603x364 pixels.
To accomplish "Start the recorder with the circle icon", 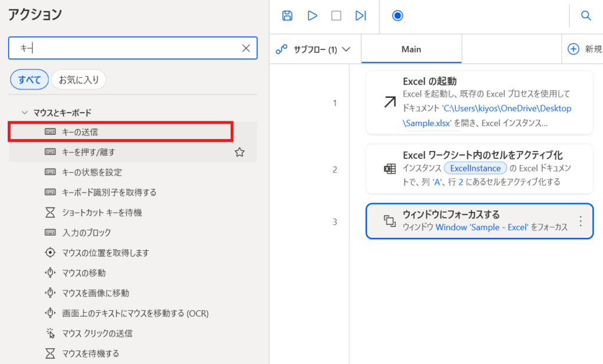I will click(x=397, y=16).
